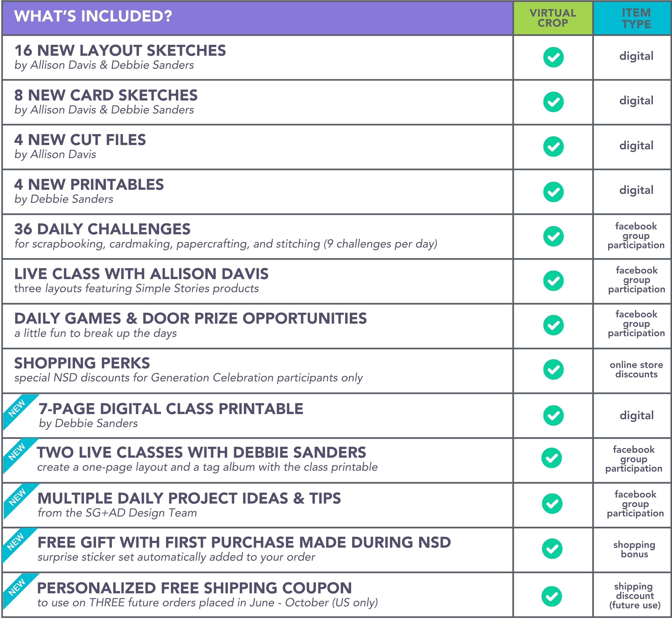Click the Multiple Daily Project Ideas & Tips title
Viewport: 672px width, 628px height.
[x=189, y=498]
